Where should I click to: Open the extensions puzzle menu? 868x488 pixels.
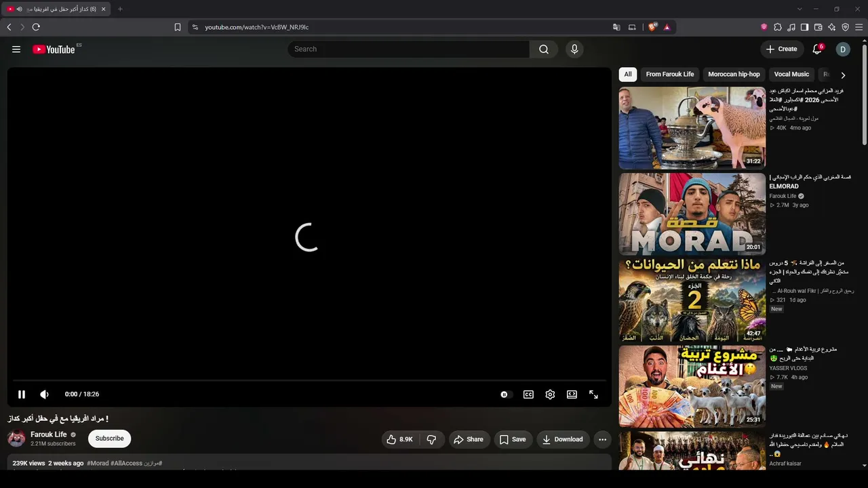pos(778,27)
